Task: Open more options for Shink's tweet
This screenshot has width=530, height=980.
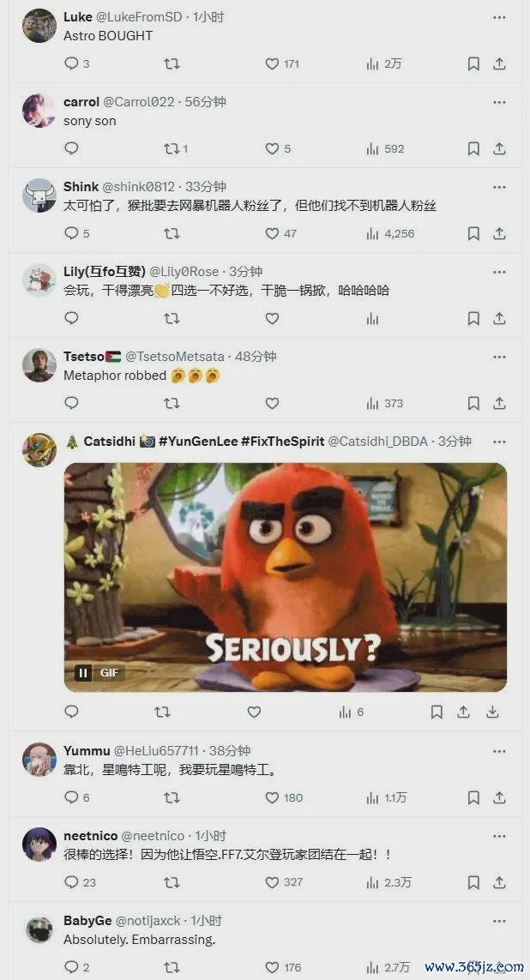Action: [499, 186]
